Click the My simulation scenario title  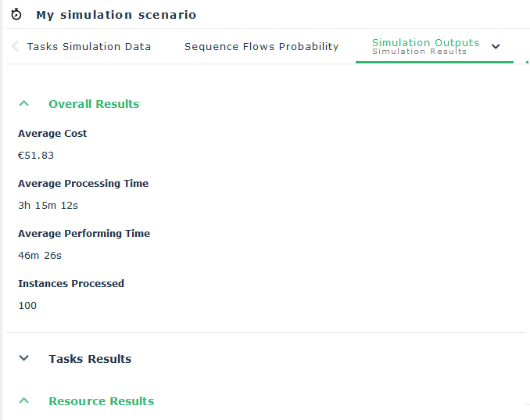point(116,15)
